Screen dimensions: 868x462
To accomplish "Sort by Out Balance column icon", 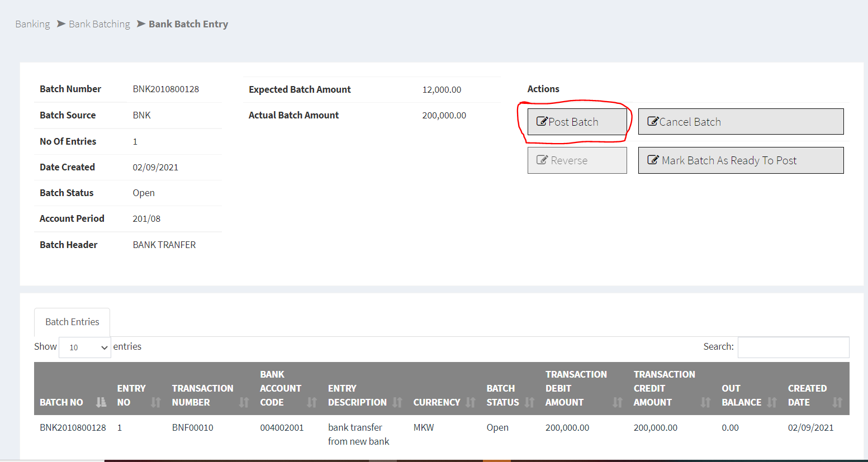I will pos(772,402).
